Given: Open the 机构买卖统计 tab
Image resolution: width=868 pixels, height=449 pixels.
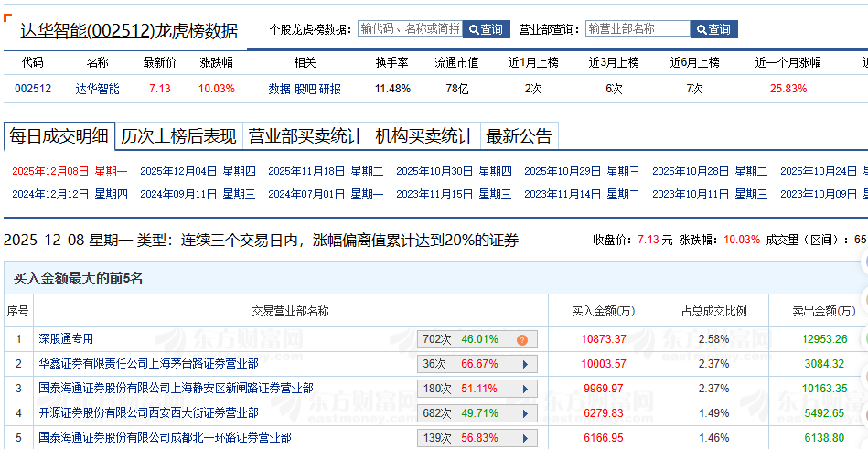Looking at the screenshot, I should [x=424, y=136].
